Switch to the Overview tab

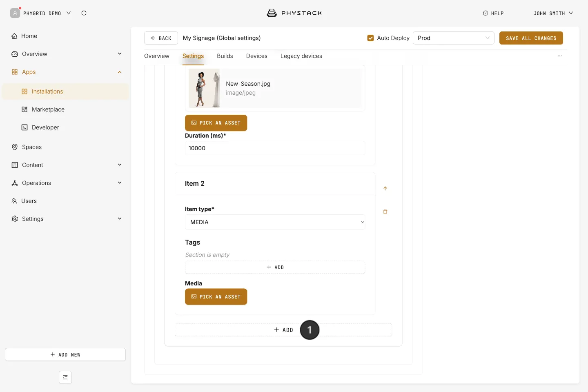tap(157, 56)
